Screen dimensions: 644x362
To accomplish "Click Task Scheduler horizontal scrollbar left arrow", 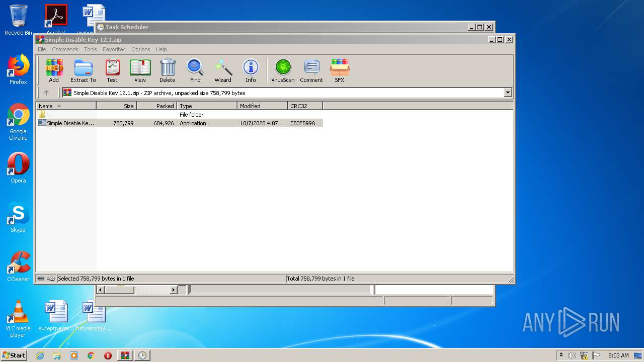I will 100,290.
